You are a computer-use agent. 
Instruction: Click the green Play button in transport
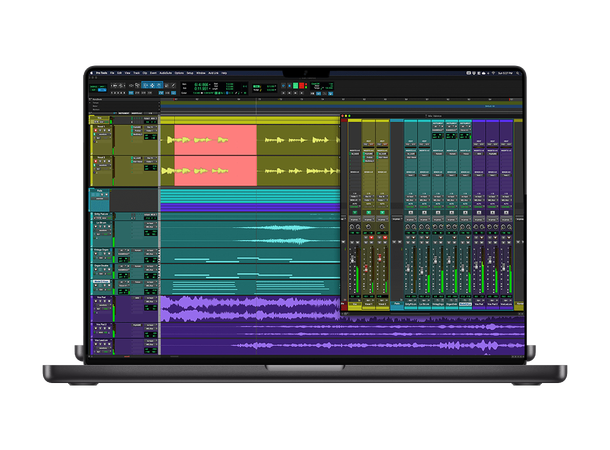(295, 86)
